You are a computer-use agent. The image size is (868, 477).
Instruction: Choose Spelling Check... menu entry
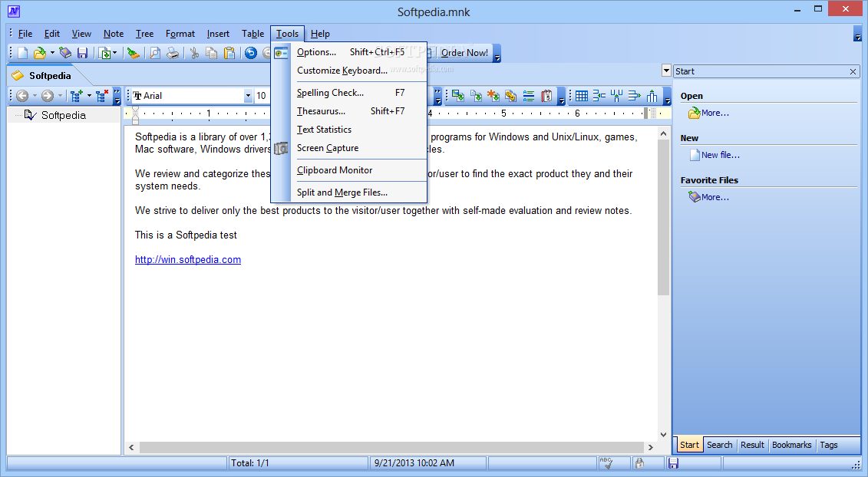pos(349,93)
